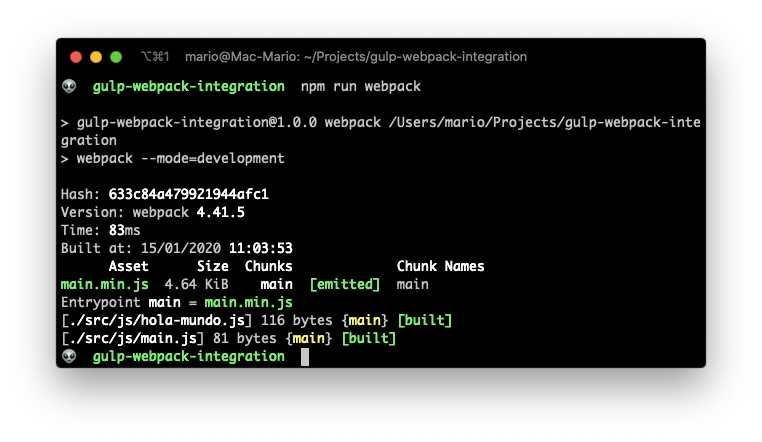
Task: Click the green [emitted] tag
Action: pos(345,284)
